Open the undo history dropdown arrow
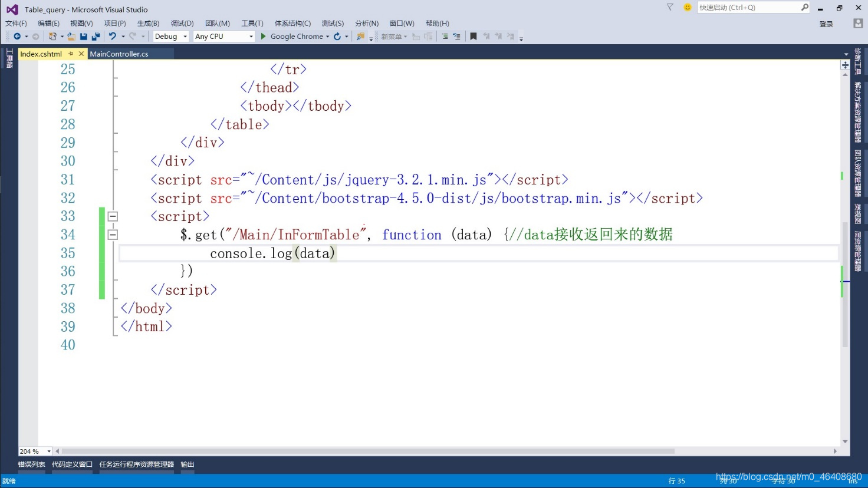 123,37
